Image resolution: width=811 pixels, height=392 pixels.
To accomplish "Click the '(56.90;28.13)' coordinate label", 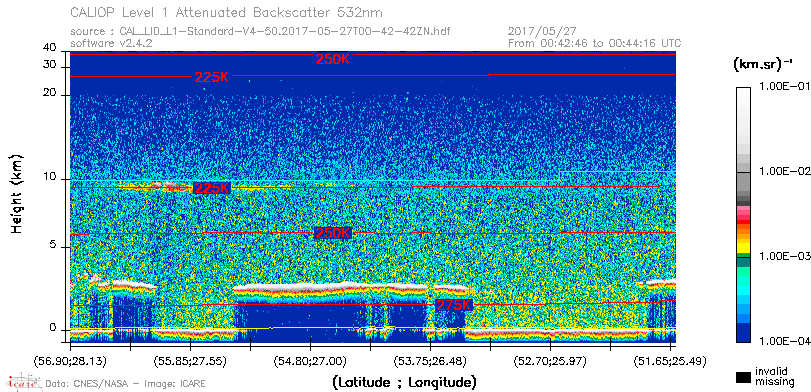I will click(71, 360).
